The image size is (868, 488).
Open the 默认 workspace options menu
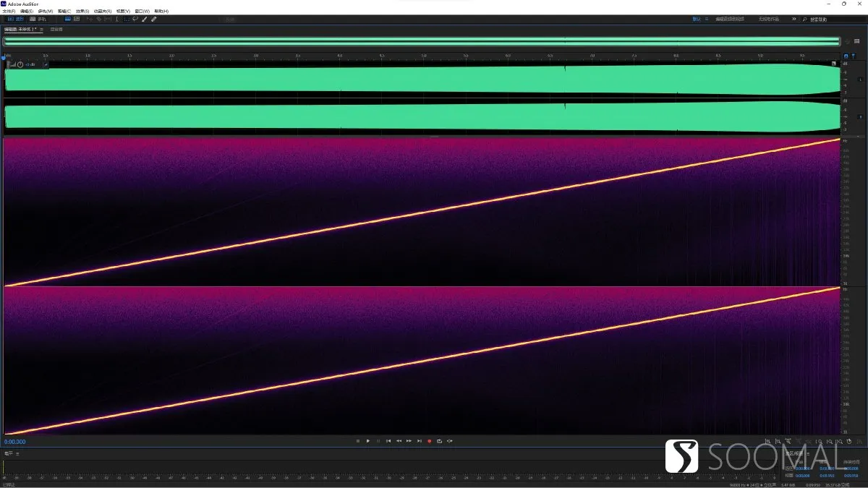click(x=707, y=19)
